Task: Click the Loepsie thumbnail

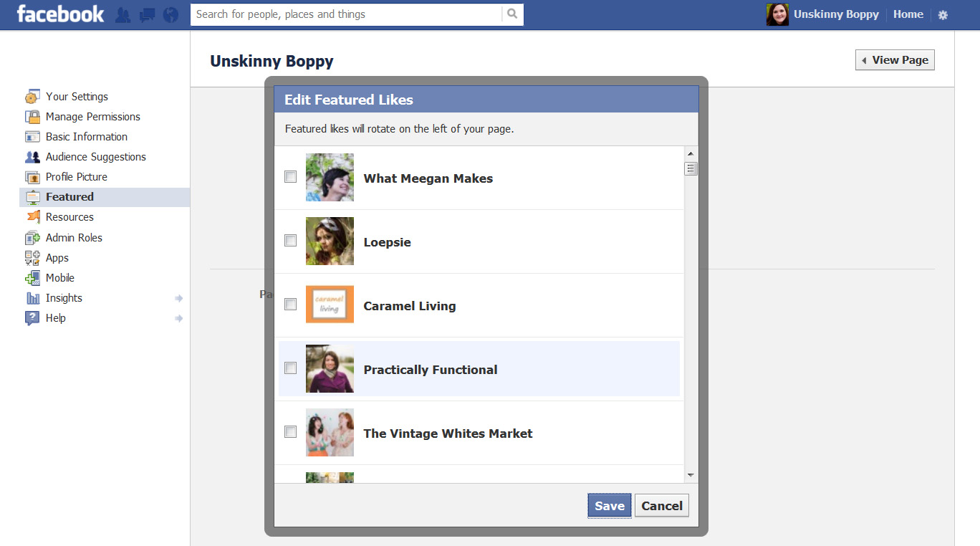Action: tap(330, 241)
